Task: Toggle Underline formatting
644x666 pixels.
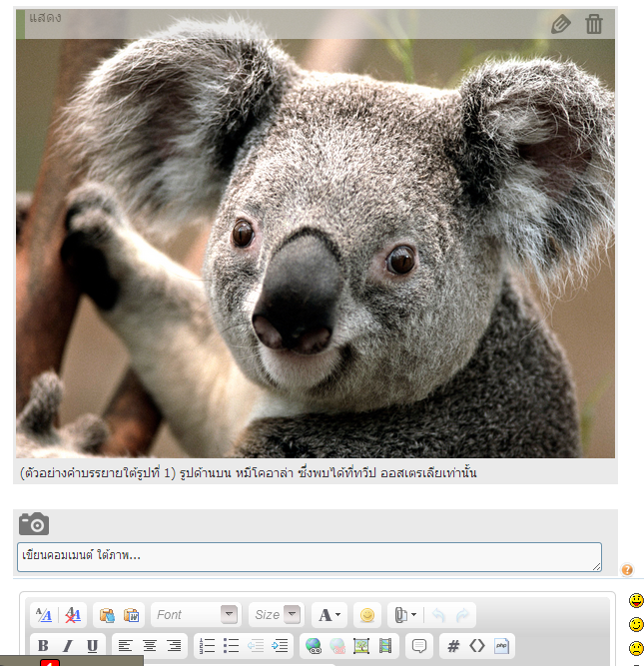Action: (x=92, y=646)
